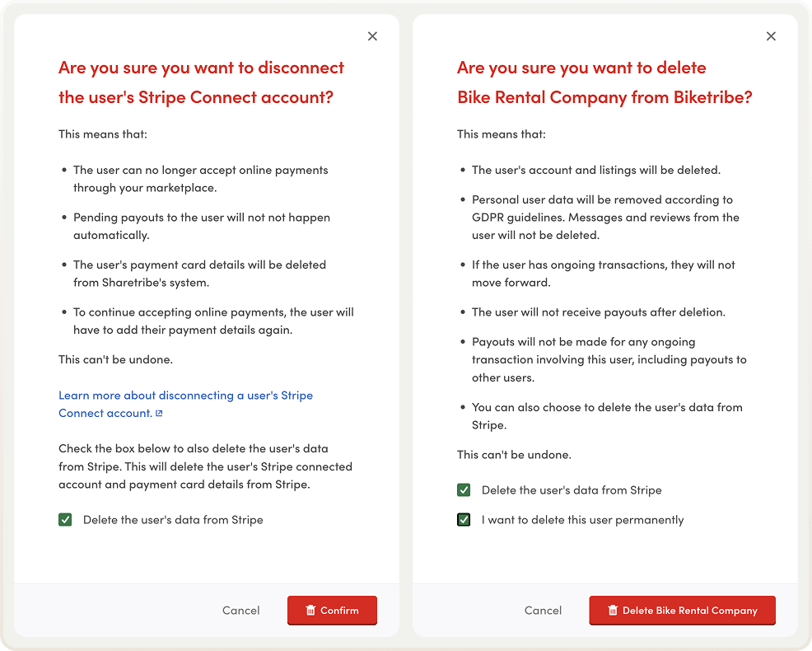Open Learn more about disconnecting a user's Stripe link
Image resolution: width=812 pixels, height=651 pixels.
click(x=185, y=396)
